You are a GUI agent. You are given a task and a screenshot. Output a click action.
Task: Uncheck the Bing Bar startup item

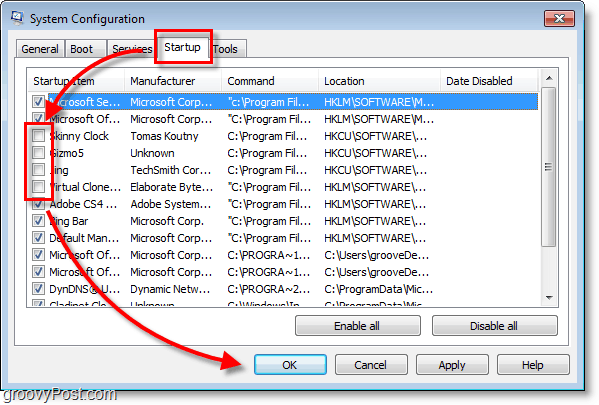click(38, 220)
